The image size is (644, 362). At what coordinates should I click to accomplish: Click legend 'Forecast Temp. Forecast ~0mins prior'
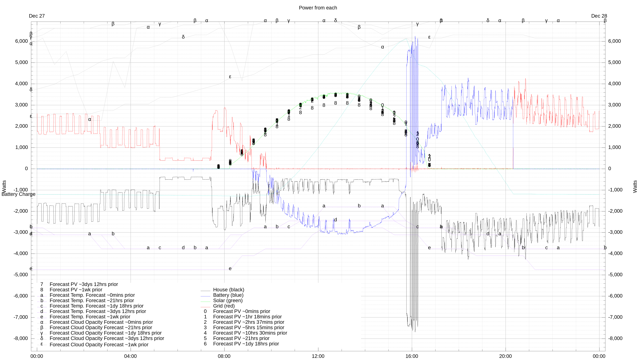86,295
